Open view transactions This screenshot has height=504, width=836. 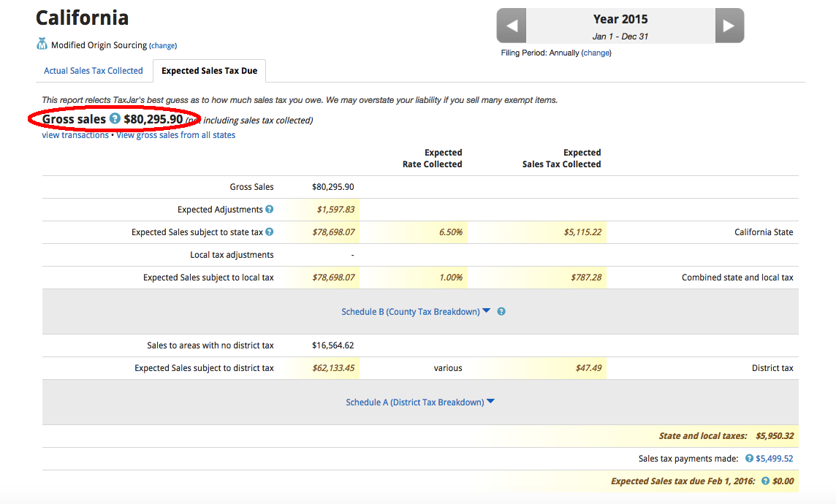[75, 134]
